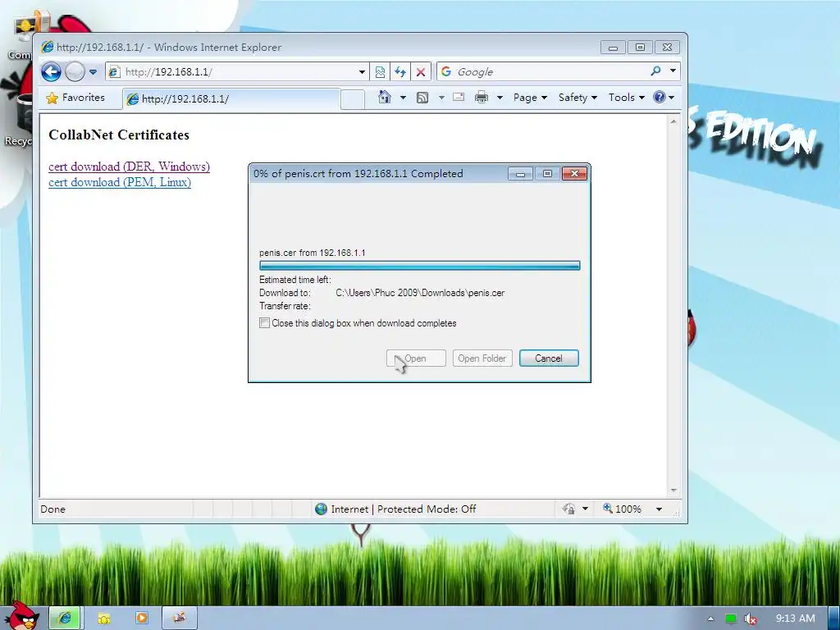Switch to Internet Explorer taskbar button
840x630 pixels.
point(65,619)
